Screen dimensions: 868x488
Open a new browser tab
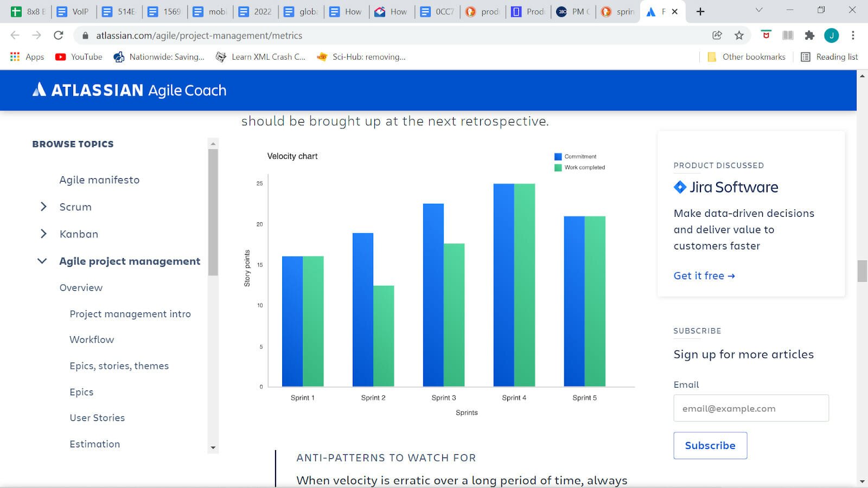[x=700, y=11]
